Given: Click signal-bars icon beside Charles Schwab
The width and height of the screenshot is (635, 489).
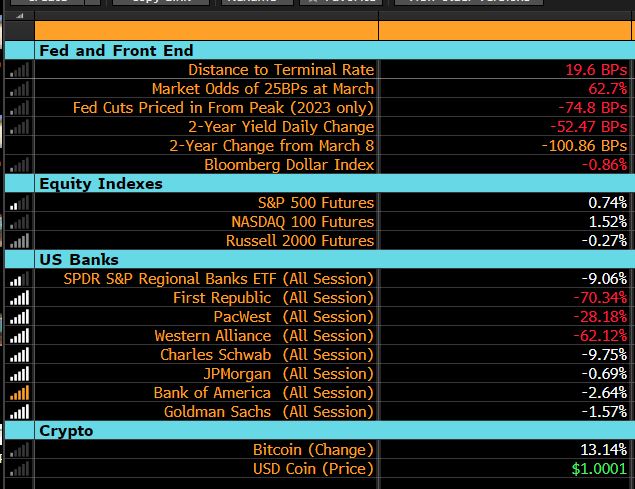Looking at the screenshot, I should pos(19,355).
